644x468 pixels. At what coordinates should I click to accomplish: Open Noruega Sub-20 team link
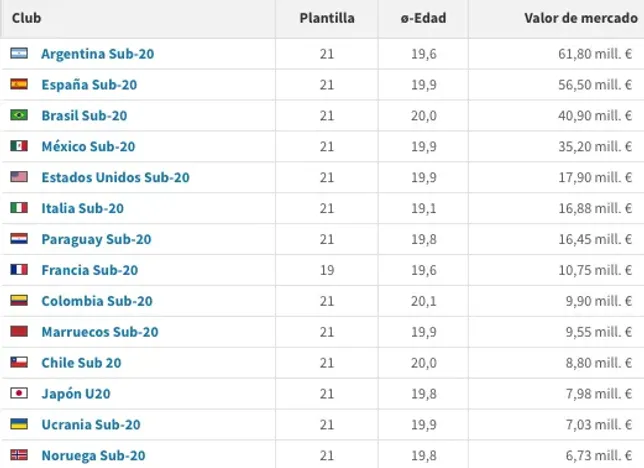pos(93,455)
